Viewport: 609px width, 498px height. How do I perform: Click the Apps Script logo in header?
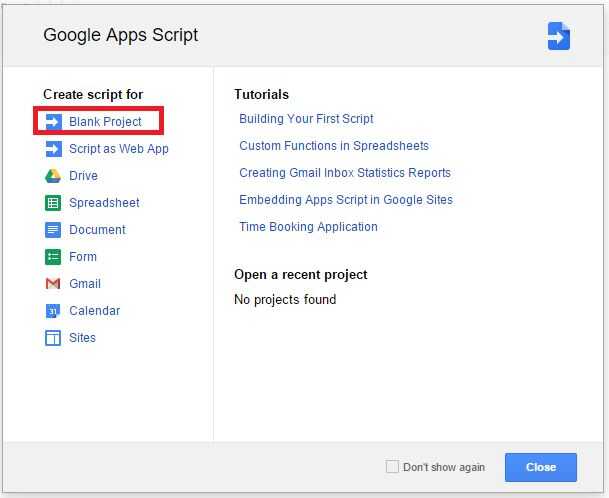click(x=558, y=36)
